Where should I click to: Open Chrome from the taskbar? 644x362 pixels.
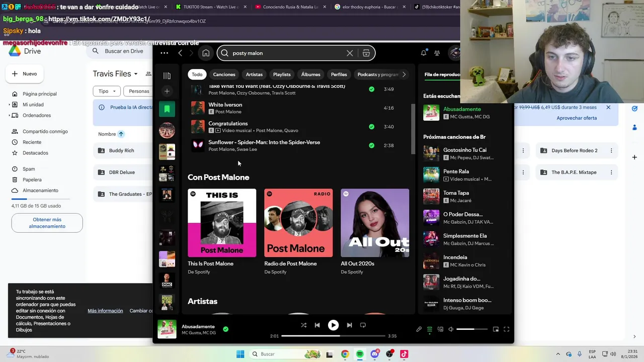[x=345, y=354]
